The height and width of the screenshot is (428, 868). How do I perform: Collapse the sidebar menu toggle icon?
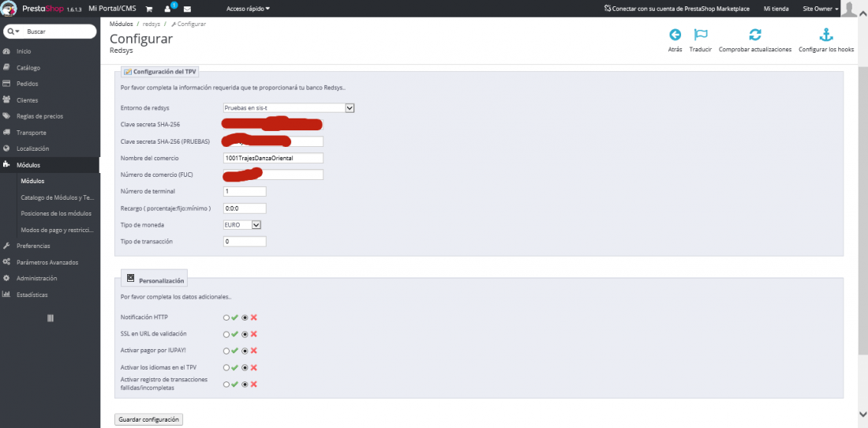(x=51, y=317)
